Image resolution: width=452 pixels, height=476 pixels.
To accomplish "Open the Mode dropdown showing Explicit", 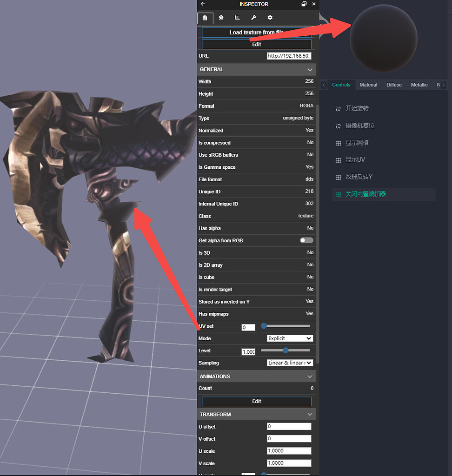I will coord(290,338).
